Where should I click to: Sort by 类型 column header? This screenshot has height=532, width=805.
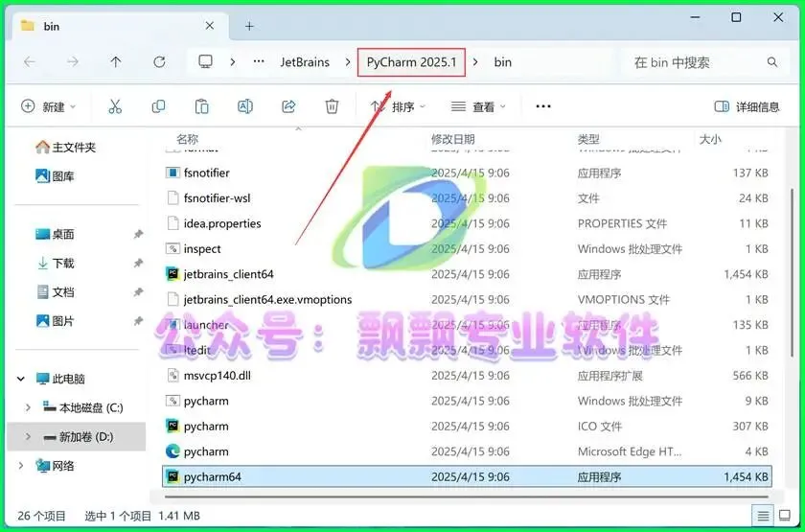pyautogui.click(x=588, y=139)
